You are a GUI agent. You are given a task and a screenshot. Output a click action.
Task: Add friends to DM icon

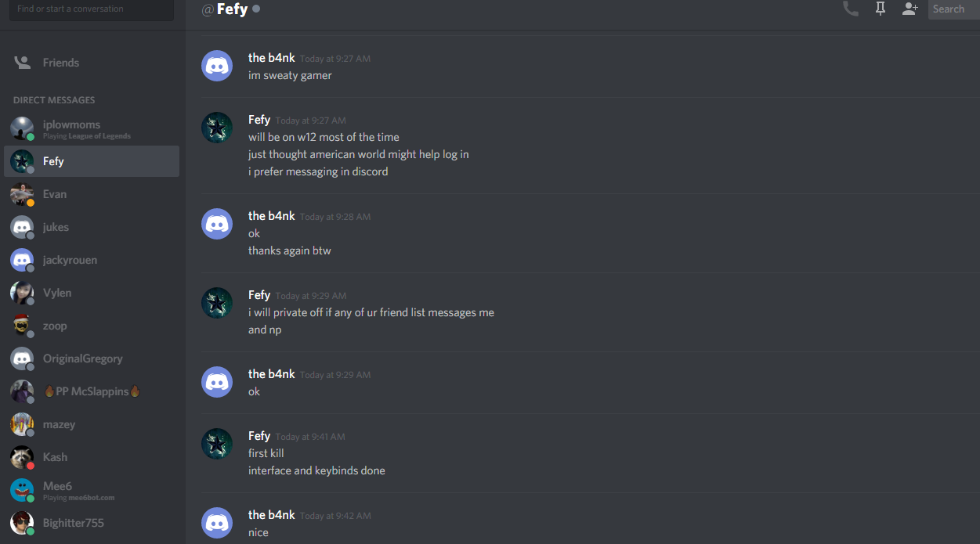click(909, 9)
